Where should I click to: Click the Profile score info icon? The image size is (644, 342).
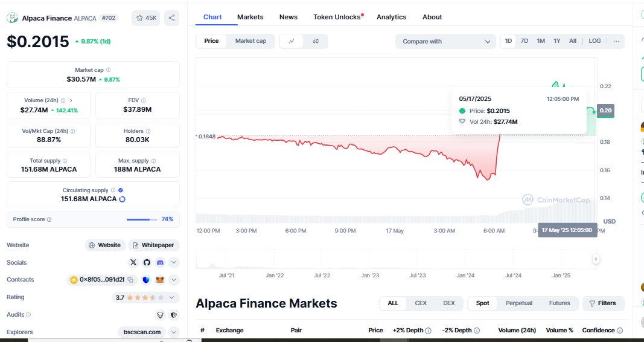tap(49, 219)
